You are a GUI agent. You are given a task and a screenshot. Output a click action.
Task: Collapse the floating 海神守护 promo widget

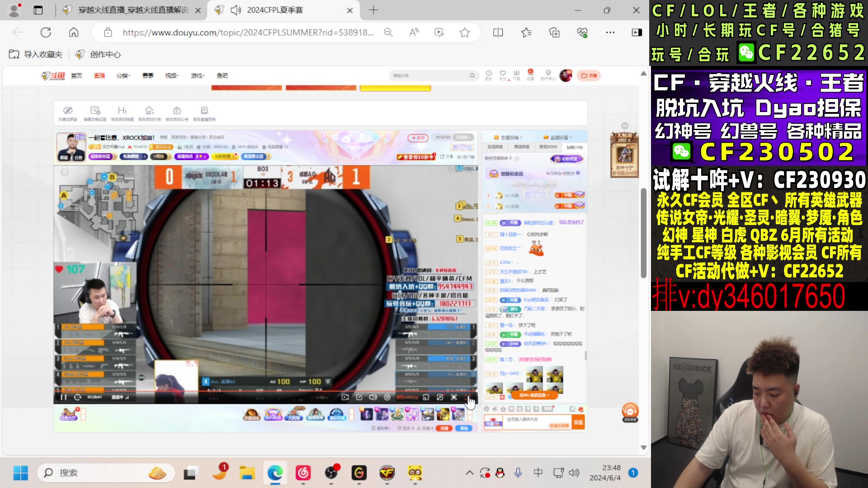click(625, 126)
